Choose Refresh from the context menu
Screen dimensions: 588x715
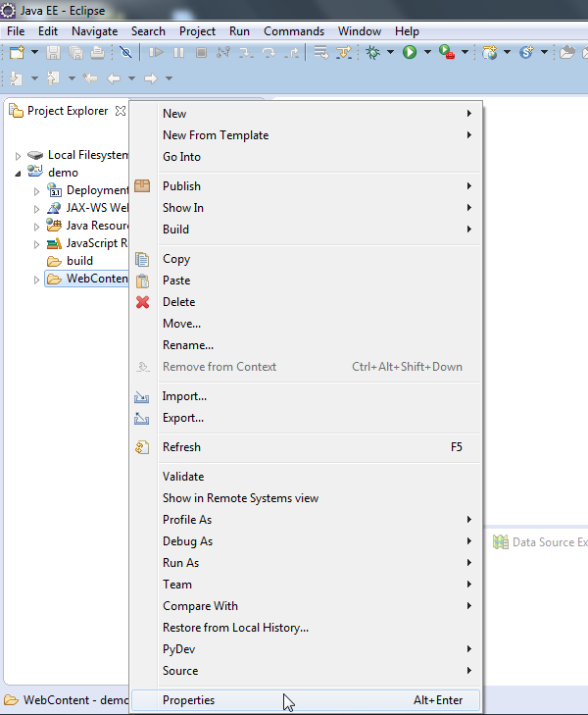coord(305,447)
